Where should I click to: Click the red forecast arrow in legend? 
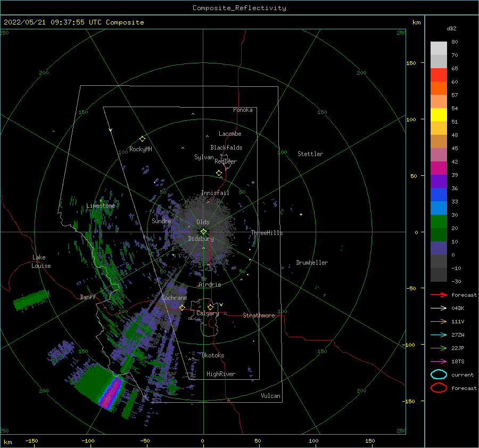click(x=439, y=295)
